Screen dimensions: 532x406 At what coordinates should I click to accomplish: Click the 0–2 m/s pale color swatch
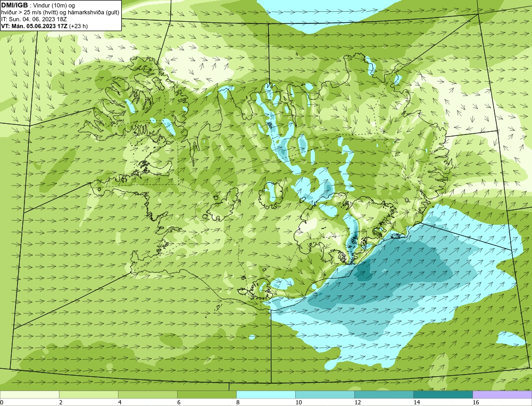[29, 394]
